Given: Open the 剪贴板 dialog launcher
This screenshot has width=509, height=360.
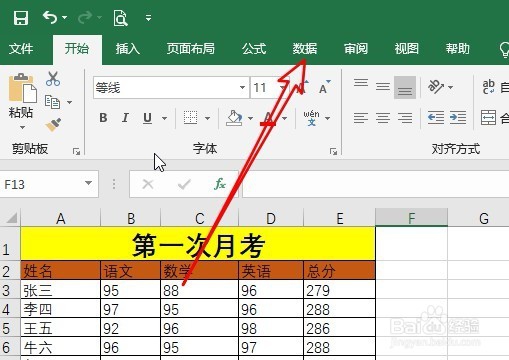Looking at the screenshot, I should point(76,152).
